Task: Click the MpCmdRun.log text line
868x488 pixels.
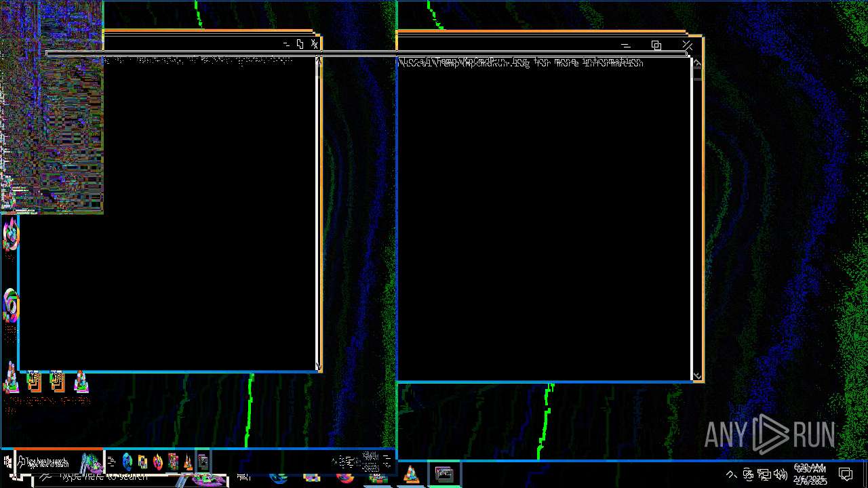Action: pos(520,62)
